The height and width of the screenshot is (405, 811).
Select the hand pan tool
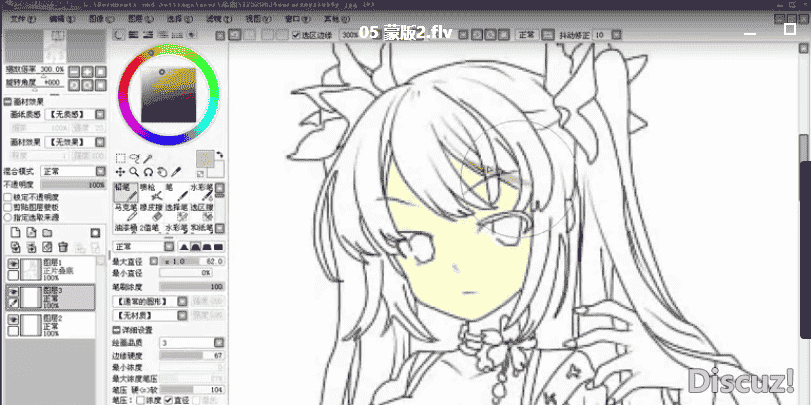point(162,172)
